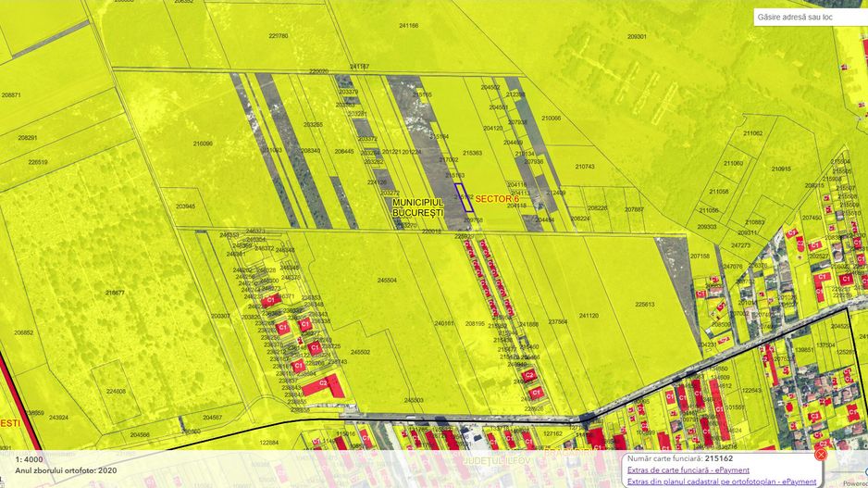Select parcel labeled 216677

pos(115,293)
